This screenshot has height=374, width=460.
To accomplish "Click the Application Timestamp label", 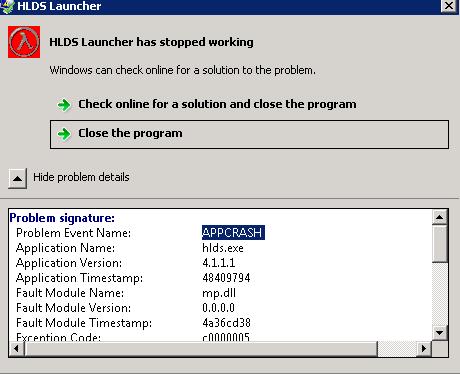I will (x=79, y=278).
